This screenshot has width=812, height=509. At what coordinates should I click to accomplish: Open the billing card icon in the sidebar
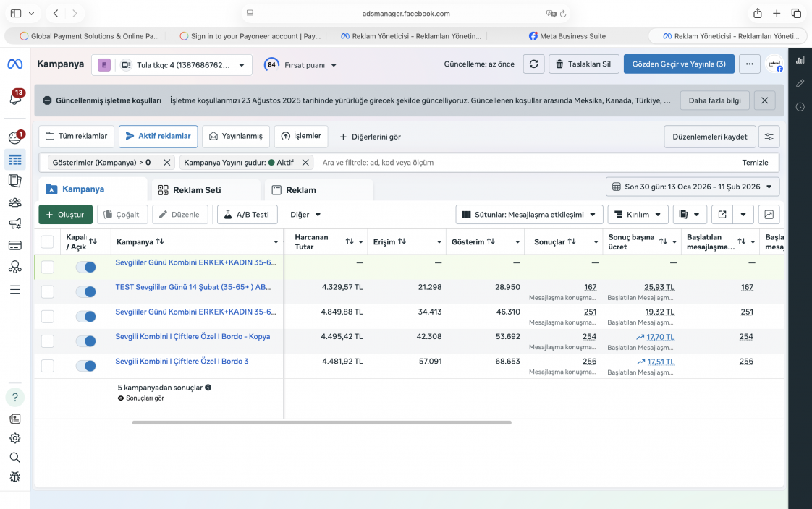click(15, 245)
